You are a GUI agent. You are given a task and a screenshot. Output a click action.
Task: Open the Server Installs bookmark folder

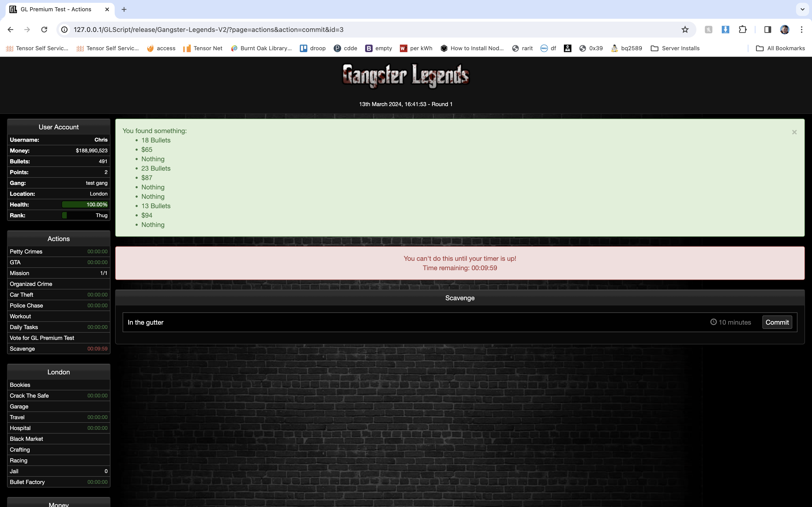[675, 48]
